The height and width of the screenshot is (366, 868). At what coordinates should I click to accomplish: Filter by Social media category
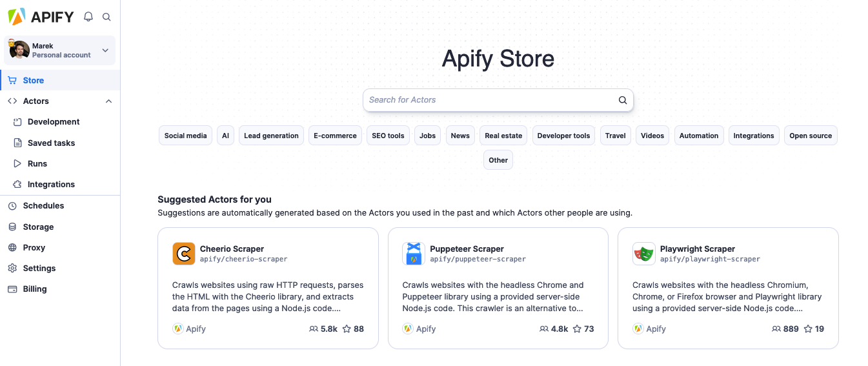click(185, 136)
